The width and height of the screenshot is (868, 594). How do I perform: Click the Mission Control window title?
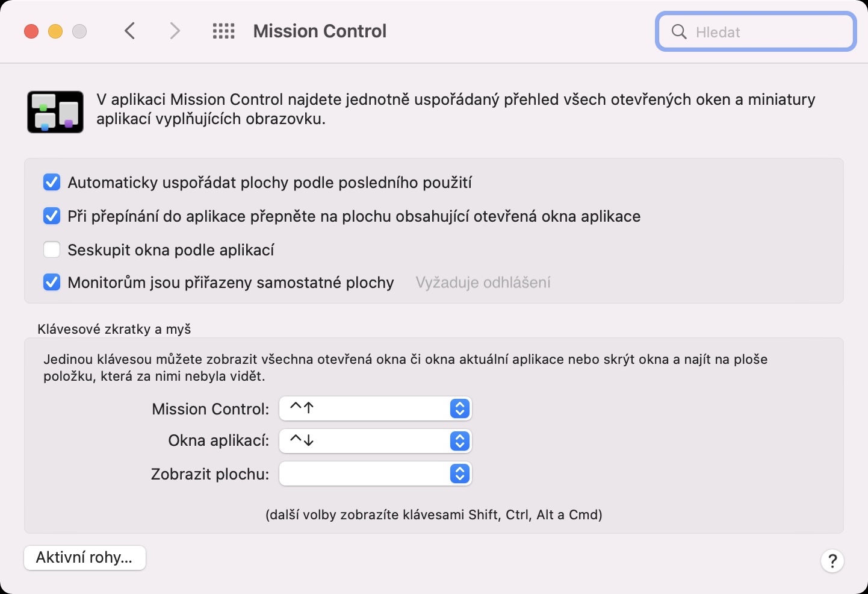coord(320,31)
